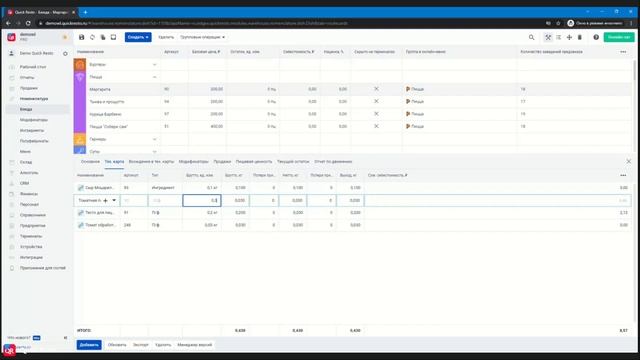
Task: Click the orange Бургеры category icon
Action: coord(80,64)
